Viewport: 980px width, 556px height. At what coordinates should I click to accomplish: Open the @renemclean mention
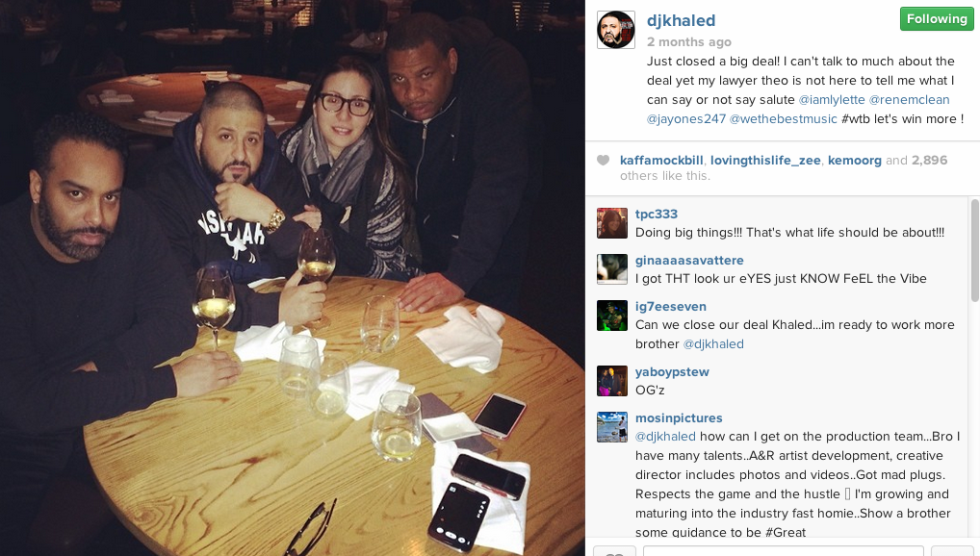tap(910, 100)
